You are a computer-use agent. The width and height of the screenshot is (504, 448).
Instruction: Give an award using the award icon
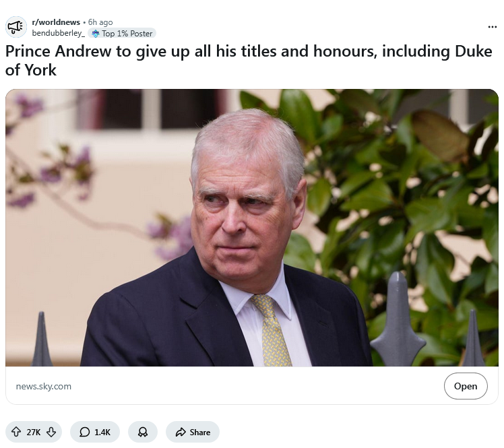pos(143,432)
